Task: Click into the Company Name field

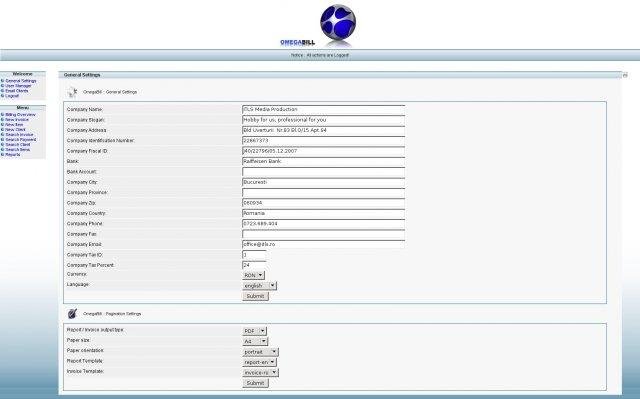Action: click(323, 109)
